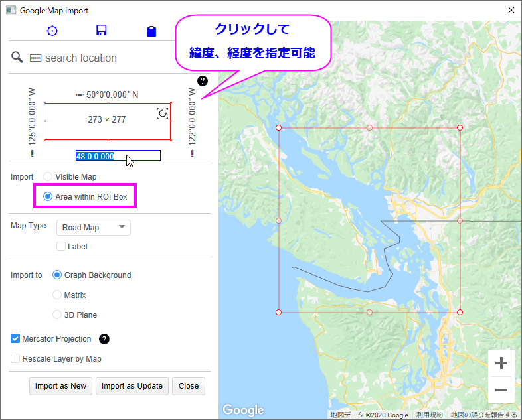Click the north latitude 50°0'0.000" N

coord(112,94)
